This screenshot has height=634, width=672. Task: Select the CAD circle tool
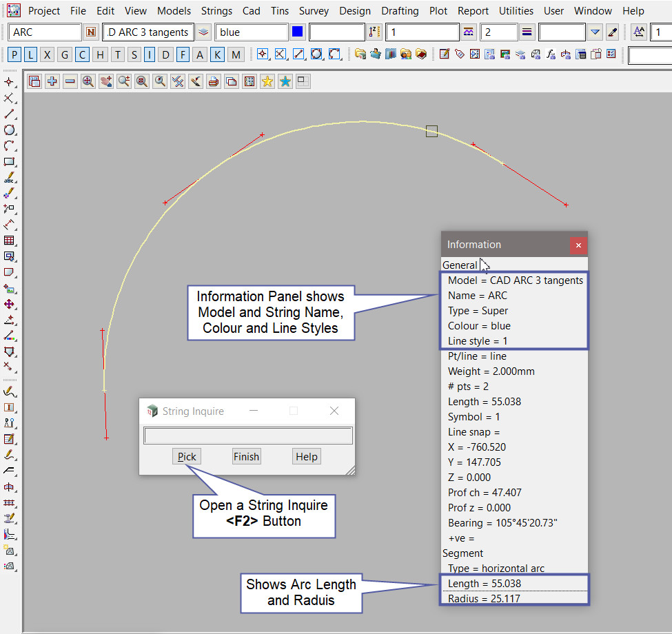(x=10, y=130)
